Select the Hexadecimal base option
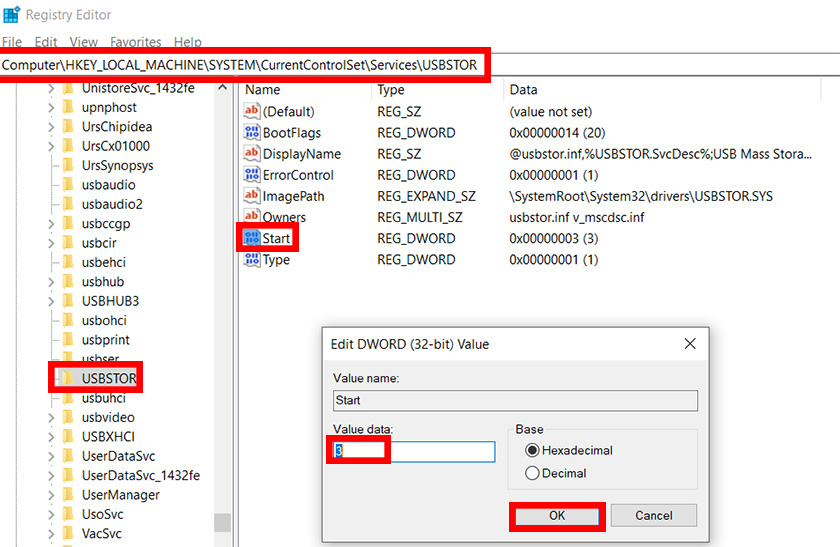The width and height of the screenshot is (840, 547). point(532,450)
